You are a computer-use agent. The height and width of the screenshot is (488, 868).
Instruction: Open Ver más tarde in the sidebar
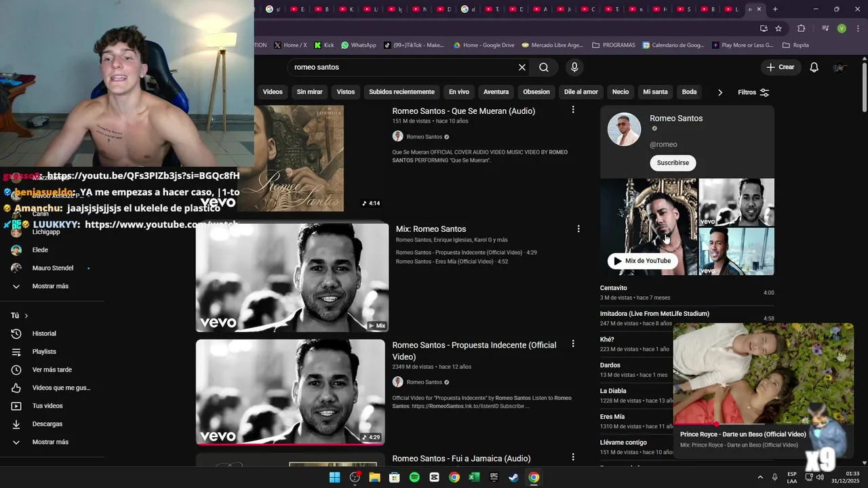pos(52,369)
